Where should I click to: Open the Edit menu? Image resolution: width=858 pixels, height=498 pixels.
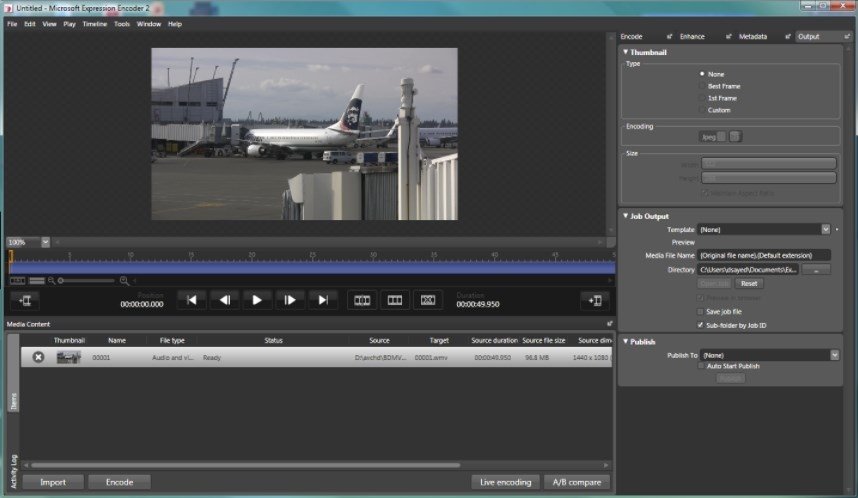30,24
